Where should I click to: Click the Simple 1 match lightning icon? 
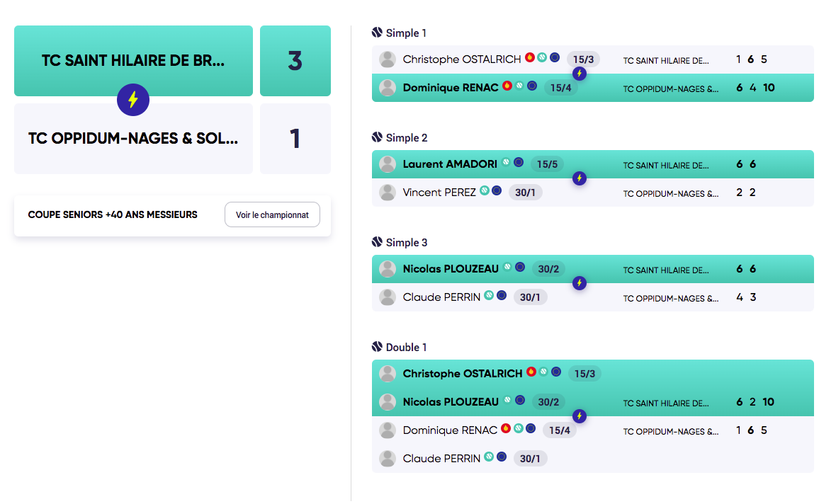click(580, 74)
